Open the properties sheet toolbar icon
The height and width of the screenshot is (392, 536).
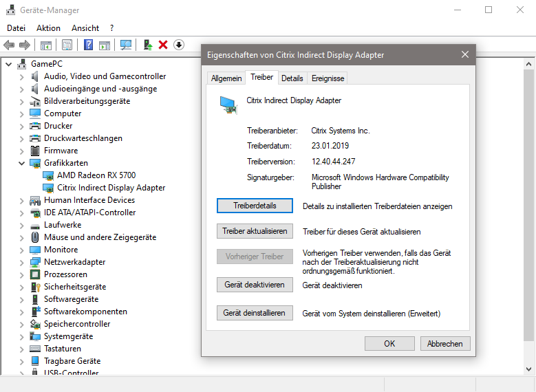[67, 45]
